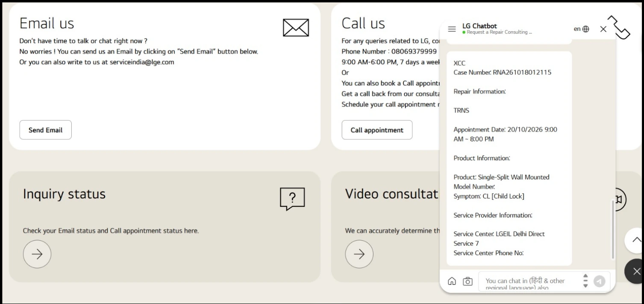The image size is (644, 304).
Task: Click the envelope icon in Email us
Action: point(296,28)
